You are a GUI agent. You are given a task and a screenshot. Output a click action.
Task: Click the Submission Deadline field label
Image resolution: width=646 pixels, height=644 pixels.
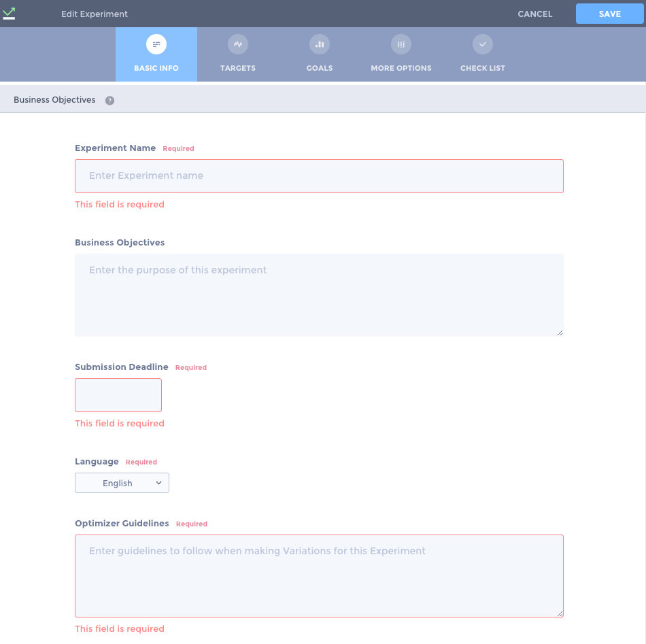click(x=122, y=367)
